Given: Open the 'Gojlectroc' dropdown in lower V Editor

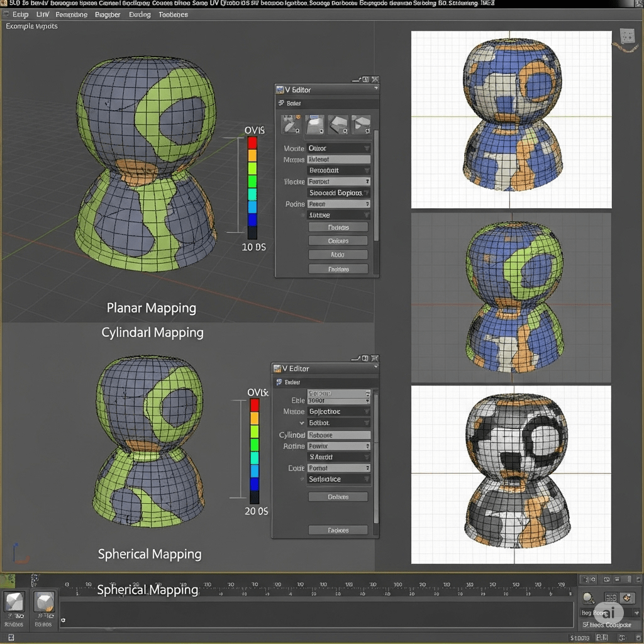Looking at the screenshot, I should click(338, 411).
